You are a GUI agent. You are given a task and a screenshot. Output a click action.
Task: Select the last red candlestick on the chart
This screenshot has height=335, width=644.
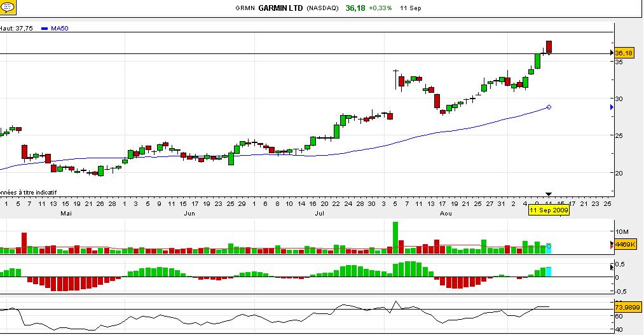pos(549,47)
